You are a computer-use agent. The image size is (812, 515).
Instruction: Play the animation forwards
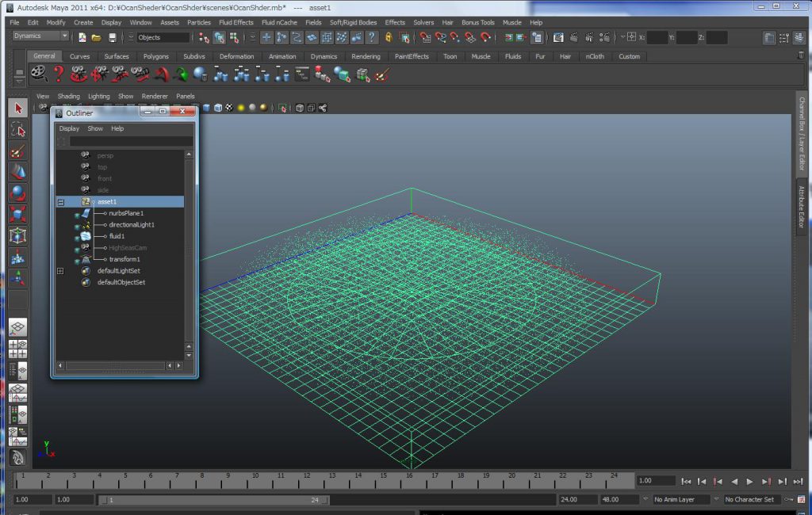click(750, 482)
